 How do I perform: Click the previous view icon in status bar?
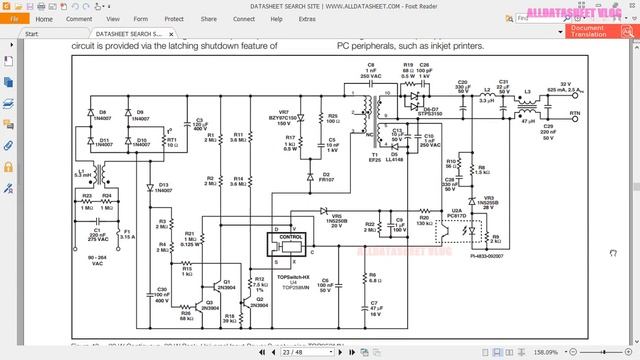[364, 352]
